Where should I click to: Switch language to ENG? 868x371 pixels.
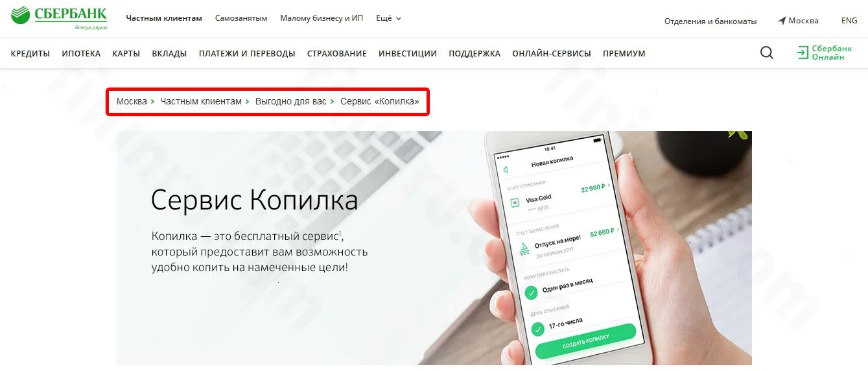coord(849,21)
